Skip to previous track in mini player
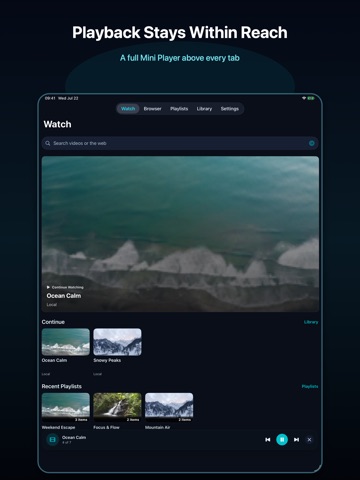360x480 pixels. [268, 440]
